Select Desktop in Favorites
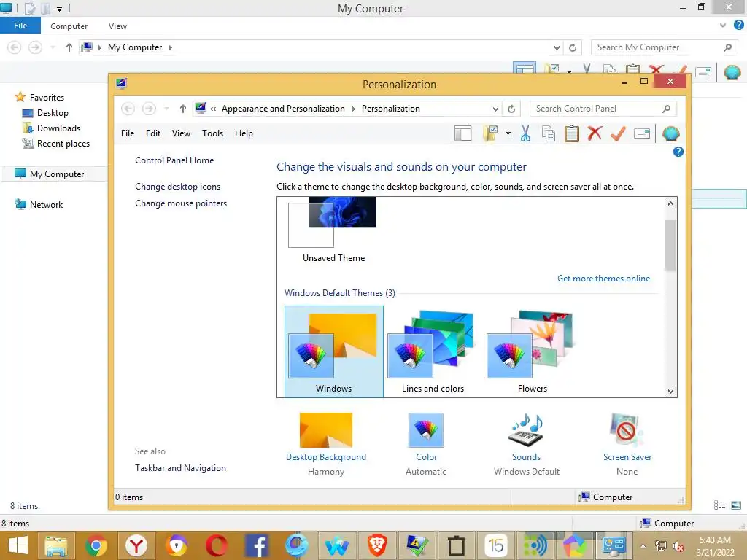The width and height of the screenshot is (747, 560). (46, 113)
